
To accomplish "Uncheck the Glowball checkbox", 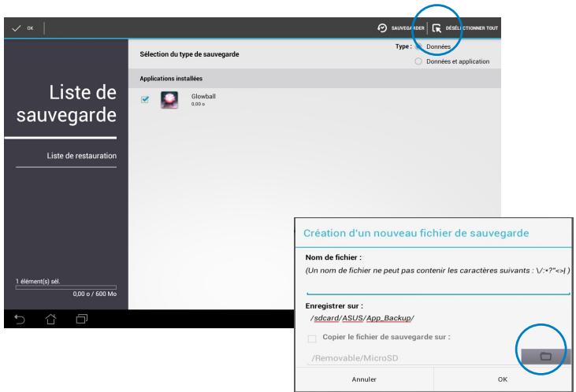I will click(x=145, y=99).
